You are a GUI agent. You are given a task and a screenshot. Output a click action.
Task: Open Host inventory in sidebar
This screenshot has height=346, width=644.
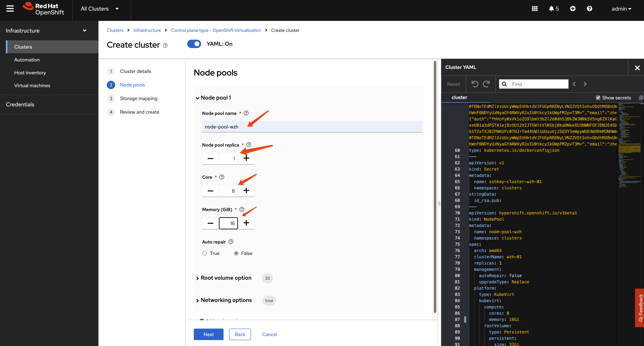click(30, 73)
